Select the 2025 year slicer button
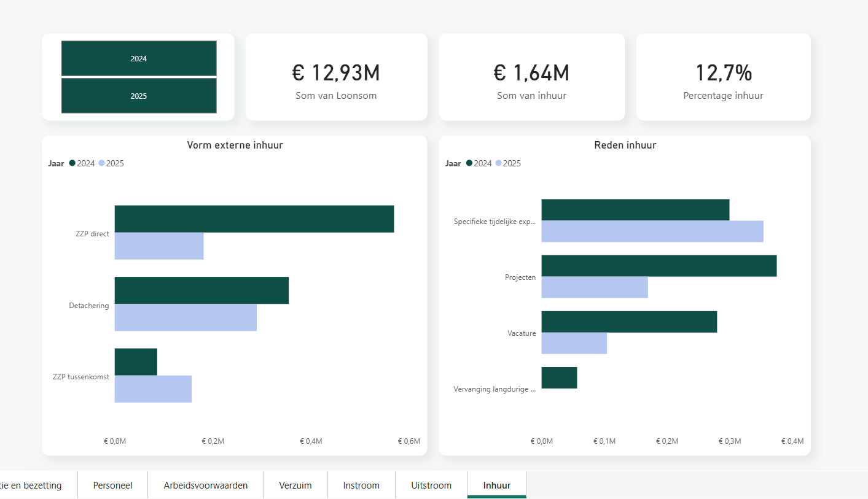Image resolution: width=868 pixels, height=499 pixels. (x=139, y=96)
